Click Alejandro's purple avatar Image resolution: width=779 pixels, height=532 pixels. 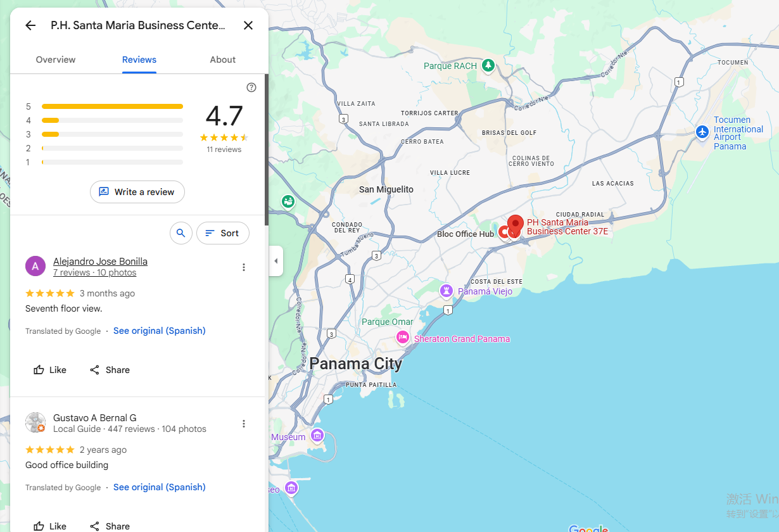pyautogui.click(x=35, y=266)
